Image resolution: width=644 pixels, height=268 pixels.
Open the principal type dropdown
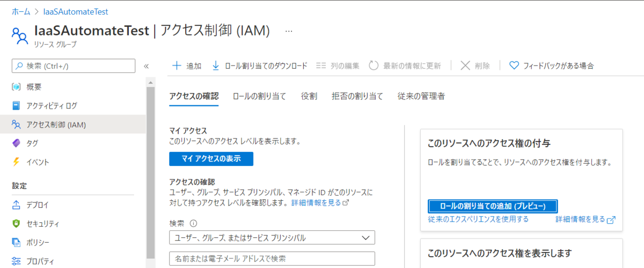pos(272,237)
